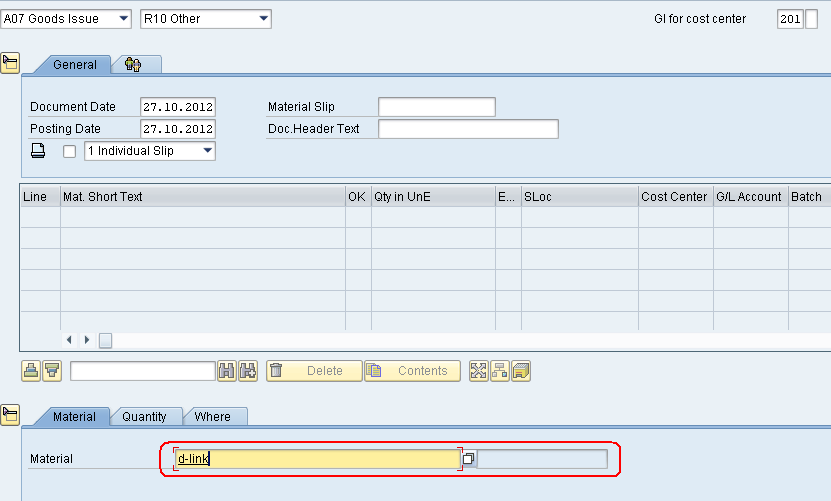Open the Where tab
This screenshot has height=501, width=831.
pos(212,417)
